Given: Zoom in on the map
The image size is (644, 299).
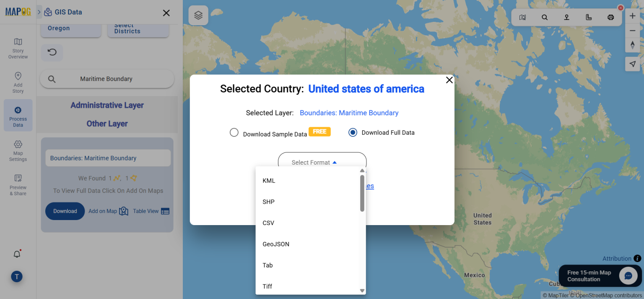Looking at the screenshot, I should click(632, 16).
